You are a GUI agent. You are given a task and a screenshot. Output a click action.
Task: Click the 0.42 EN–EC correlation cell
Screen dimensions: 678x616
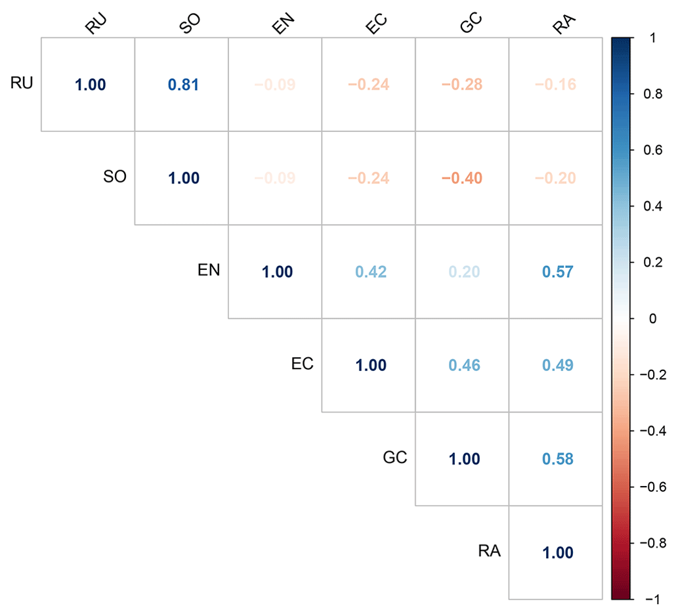pos(370,272)
